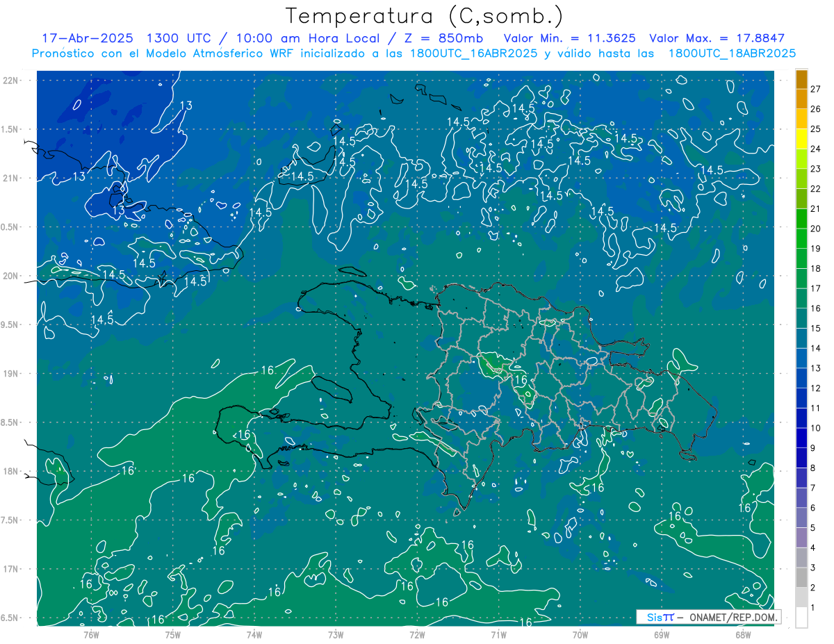
Task: Click the "20N" latitude axis label
Action: pyautogui.click(x=11, y=276)
